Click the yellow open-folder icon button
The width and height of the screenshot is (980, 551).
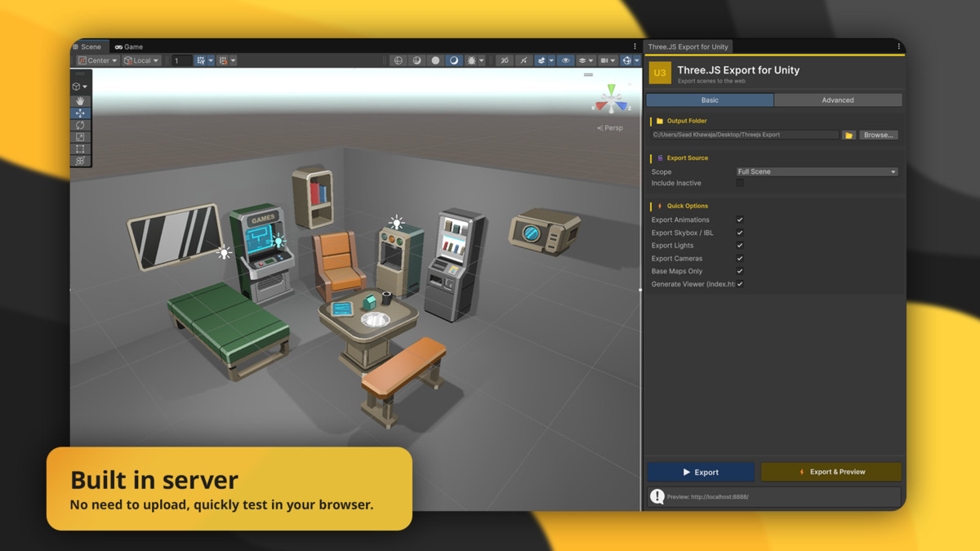[849, 135]
